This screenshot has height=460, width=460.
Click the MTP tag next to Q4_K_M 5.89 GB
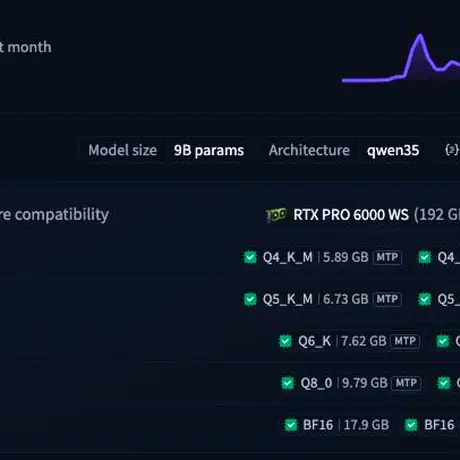[x=387, y=257]
